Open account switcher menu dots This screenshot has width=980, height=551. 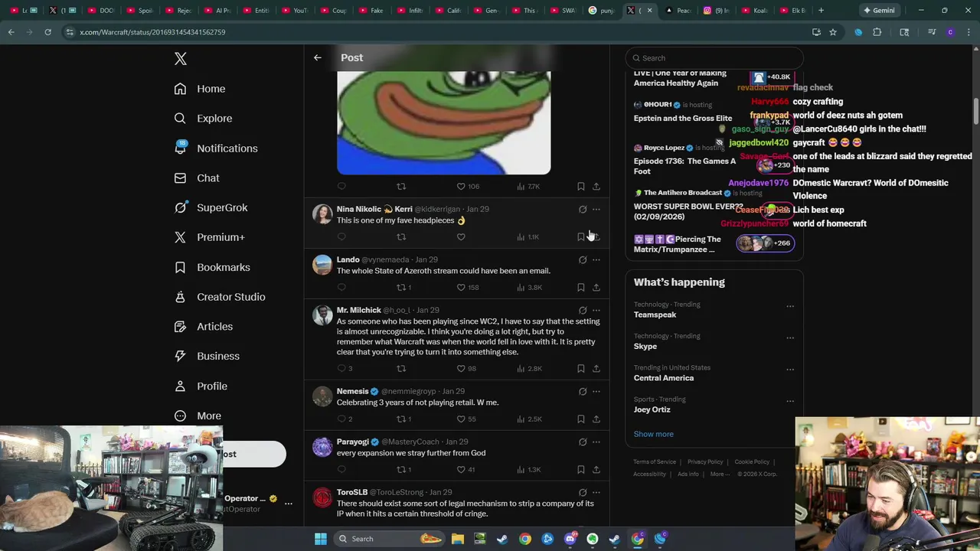289,504
